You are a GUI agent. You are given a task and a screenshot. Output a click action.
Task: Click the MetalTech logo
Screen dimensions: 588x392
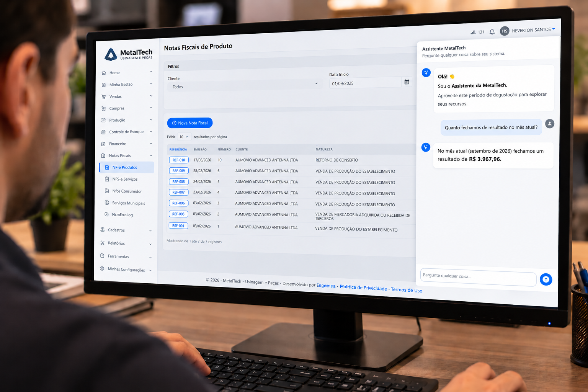point(129,54)
